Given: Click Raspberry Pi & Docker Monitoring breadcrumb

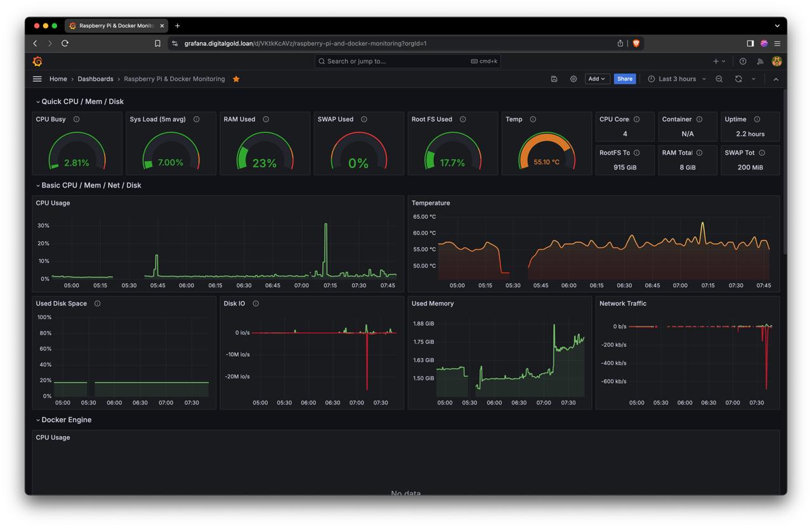Looking at the screenshot, I should tap(174, 79).
